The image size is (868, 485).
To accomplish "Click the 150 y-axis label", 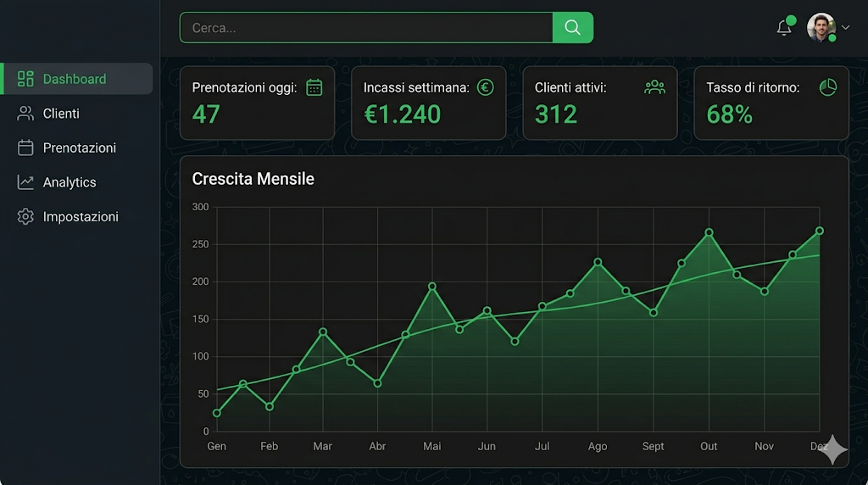I will [200, 319].
